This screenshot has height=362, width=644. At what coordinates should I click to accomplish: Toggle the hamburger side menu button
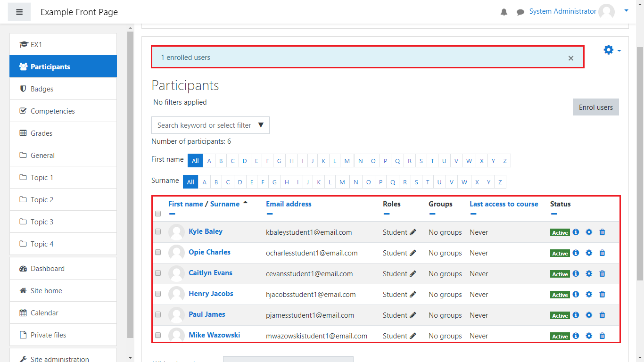(19, 12)
